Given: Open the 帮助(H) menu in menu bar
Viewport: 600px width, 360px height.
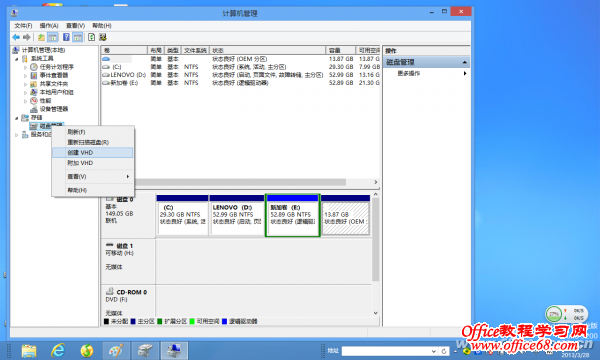Looking at the screenshot, I should pyautogui.click(x=102, y=26).
